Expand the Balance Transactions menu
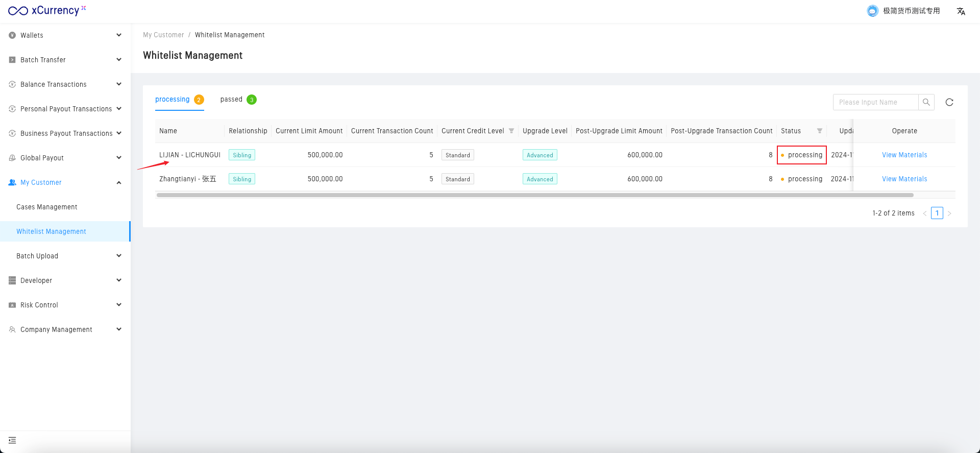This screenshot has height=453, width=980. point(119,84)
